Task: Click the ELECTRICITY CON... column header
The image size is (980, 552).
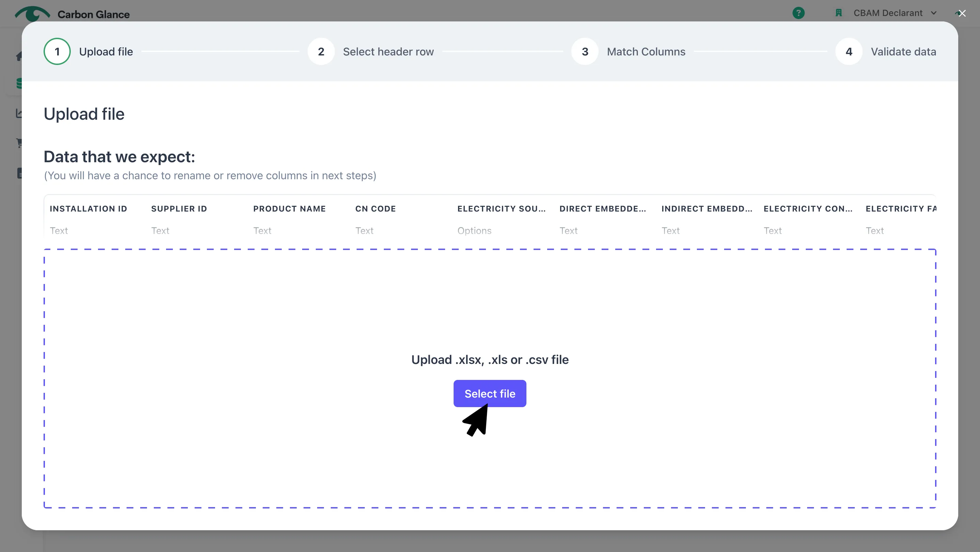Action: coord(808,209)
